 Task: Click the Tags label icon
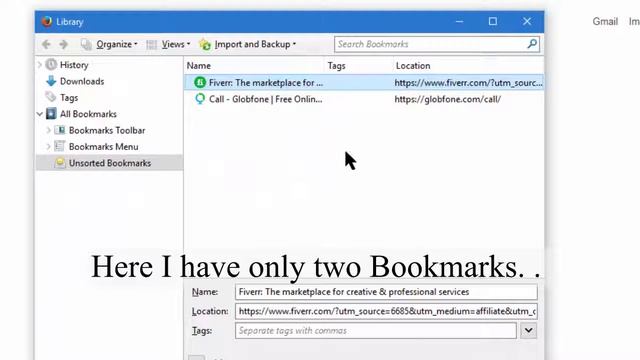[51, 97]
